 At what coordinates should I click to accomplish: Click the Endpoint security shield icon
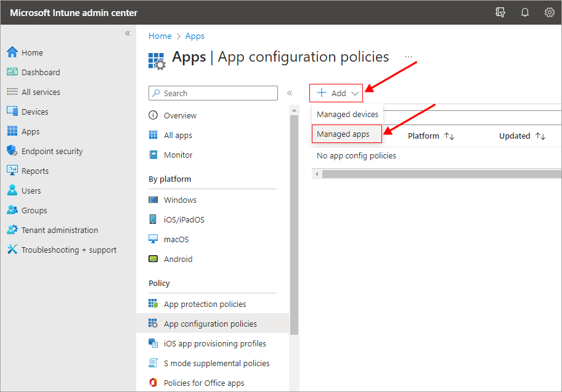[x=12, y=150]
